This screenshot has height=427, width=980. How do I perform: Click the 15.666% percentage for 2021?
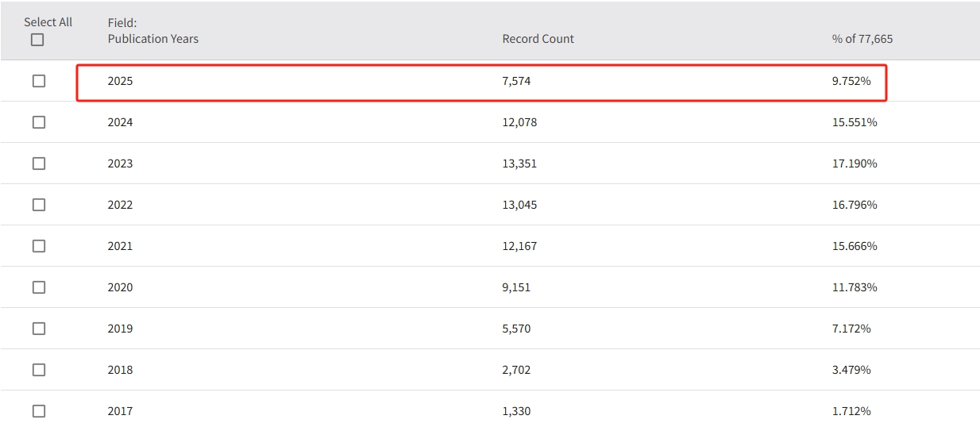coord(855,246)
